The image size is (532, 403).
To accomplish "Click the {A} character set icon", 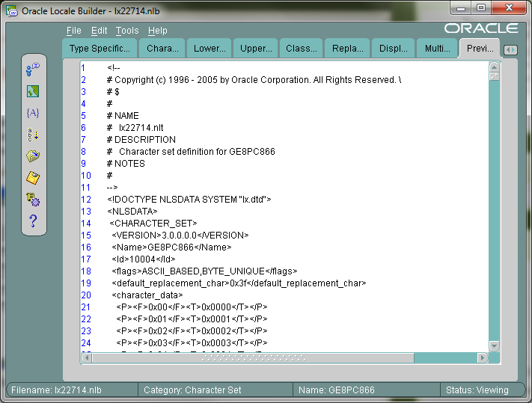I will tap(33, 113).
